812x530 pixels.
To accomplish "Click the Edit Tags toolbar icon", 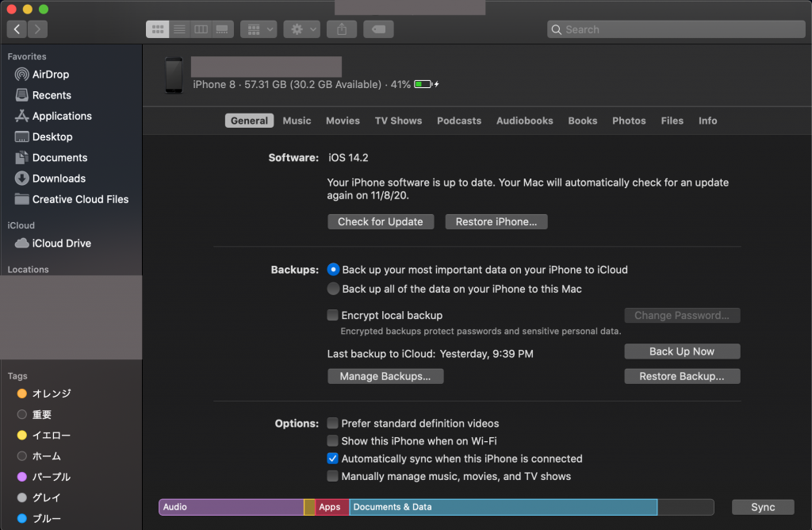I will point(378,29).
